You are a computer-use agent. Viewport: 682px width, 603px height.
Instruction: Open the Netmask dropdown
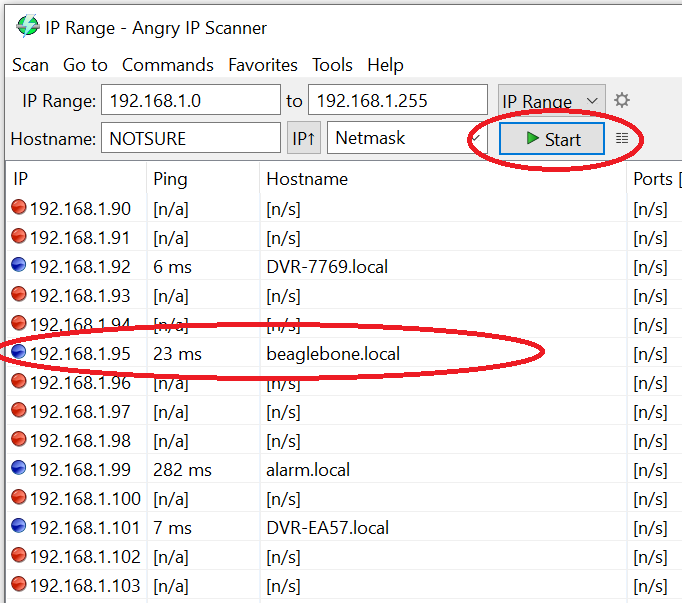coord(407,138)
